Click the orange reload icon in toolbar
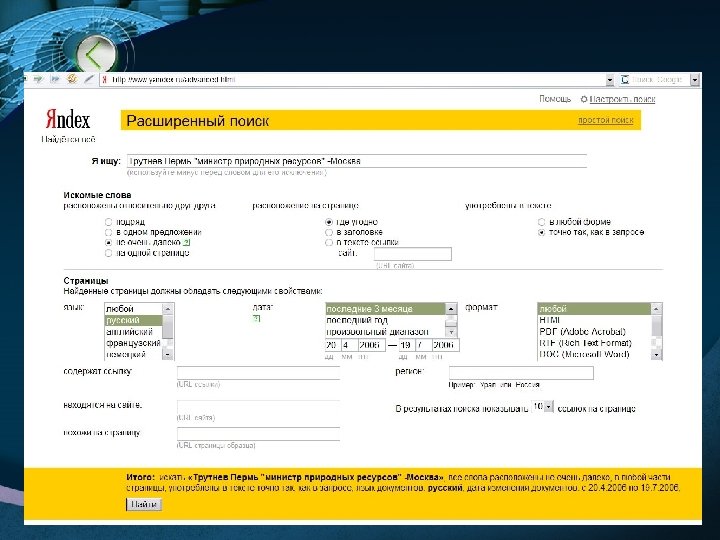Image resolution: width=720 pixels, height=540 pixels. pyautogui.click(x=72, y=79)
